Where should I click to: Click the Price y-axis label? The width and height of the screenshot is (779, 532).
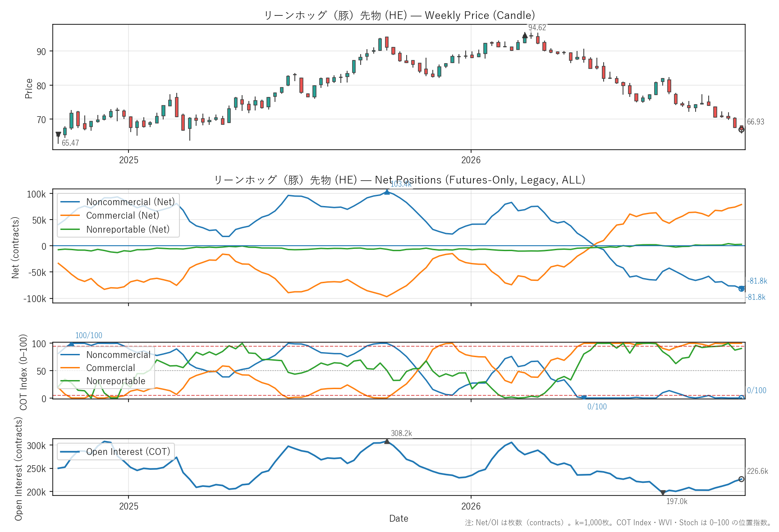pos(29,88)
